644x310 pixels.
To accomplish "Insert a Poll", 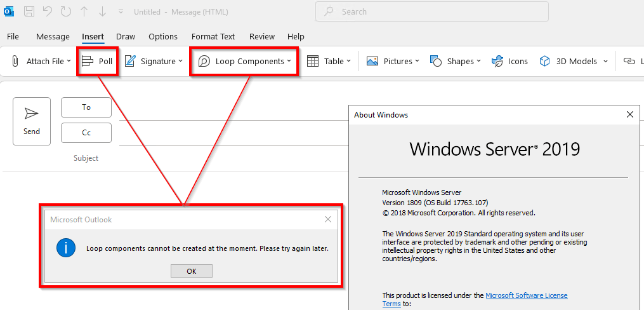I will pos(97,61).
